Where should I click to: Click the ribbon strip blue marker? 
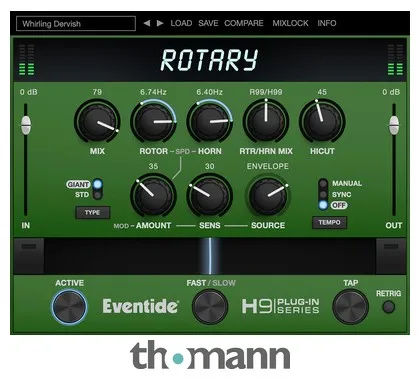coord(210,256)
